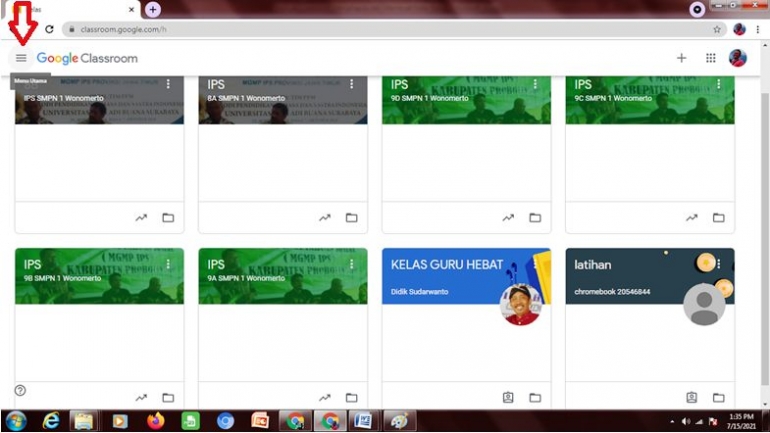Open Paint from the taskbar
Screen dimensions: 770x433
point(399,421)
